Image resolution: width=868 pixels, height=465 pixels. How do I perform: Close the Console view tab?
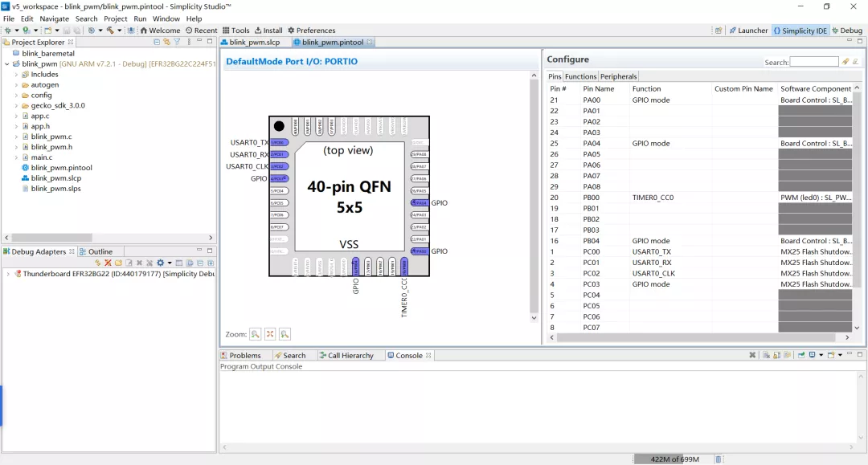coord(428,356)
